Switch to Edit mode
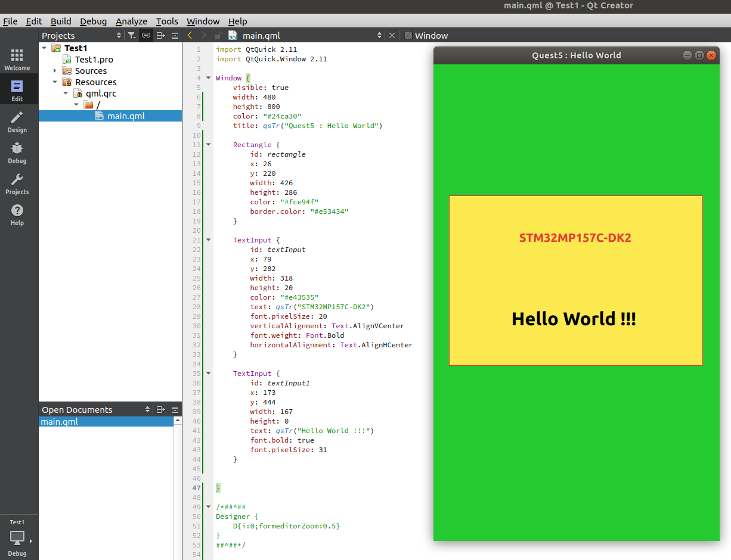This screenshot has width=731, height=560. tap(17, 91)
